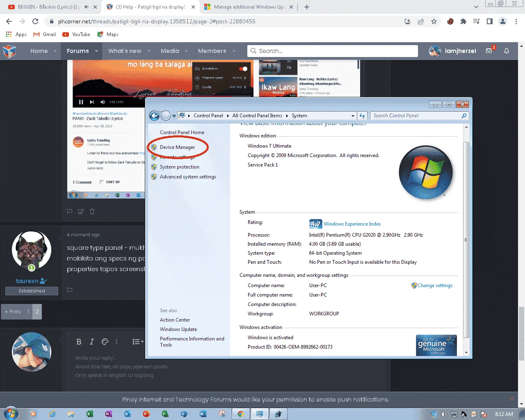Click refresh button in System window address bar
The image size is (525, 420).
[x=362, y=116]
